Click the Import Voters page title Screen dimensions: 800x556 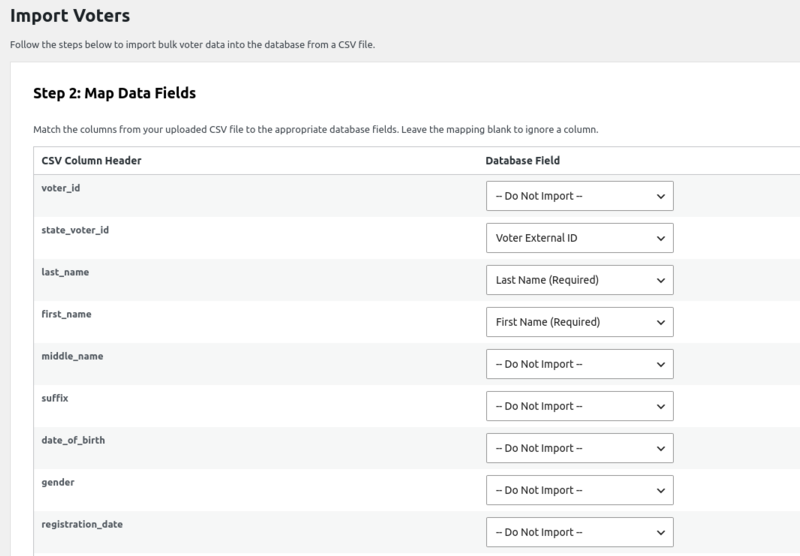pos(70,16)
